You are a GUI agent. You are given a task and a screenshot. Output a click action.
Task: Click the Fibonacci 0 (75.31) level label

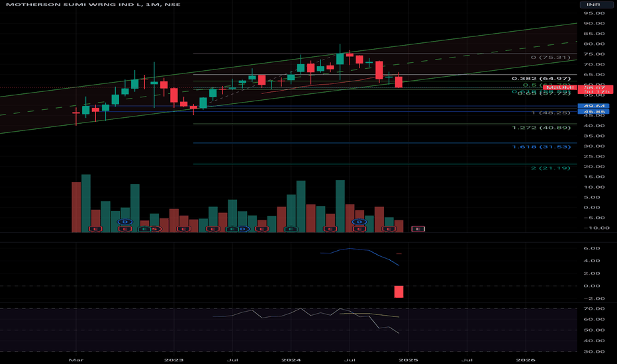(551, 58)
